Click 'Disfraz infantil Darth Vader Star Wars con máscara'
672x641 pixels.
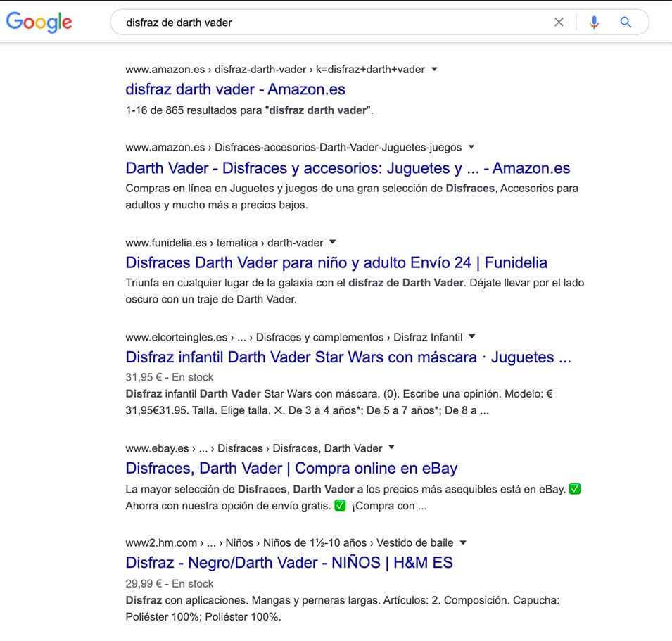coord(348,357)
